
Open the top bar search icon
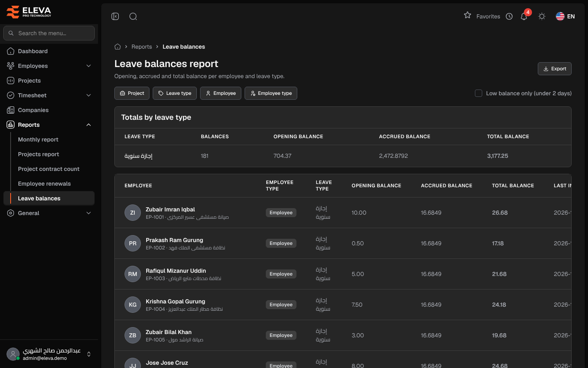pyautogui.click(x=133, y=16)
